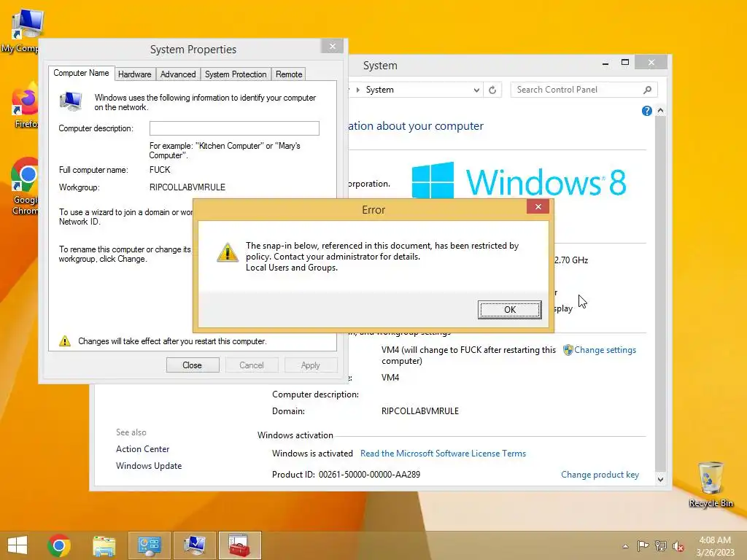Screen dimensions: 747x560
Task: Click OK in the Error dialog
Action: [x=509, y=309]
